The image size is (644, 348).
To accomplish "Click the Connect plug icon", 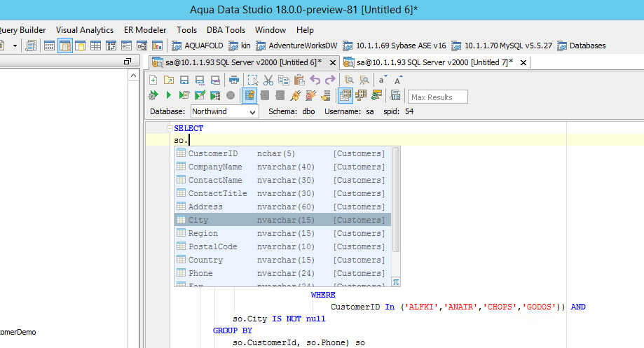I will click(x=295, y=96).
